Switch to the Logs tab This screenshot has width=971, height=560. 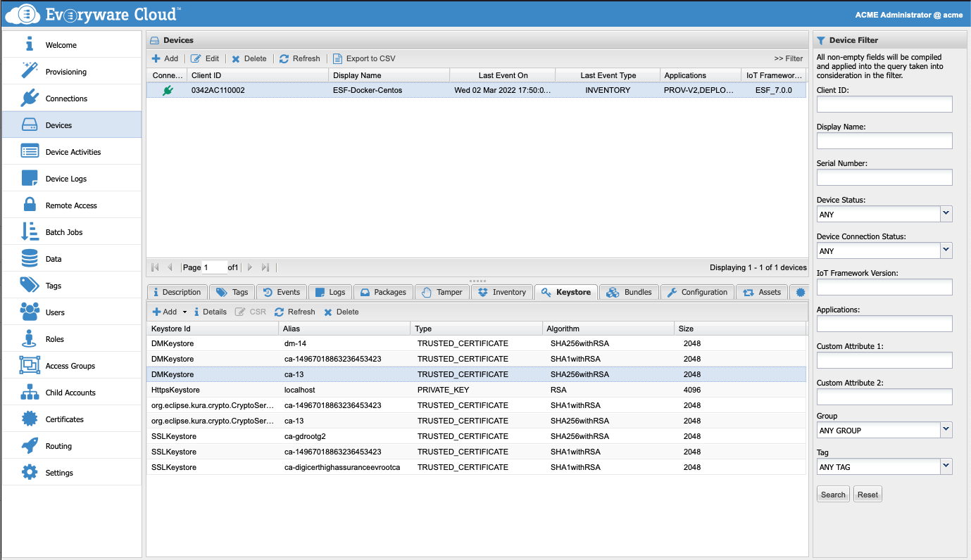coord(330,292)
